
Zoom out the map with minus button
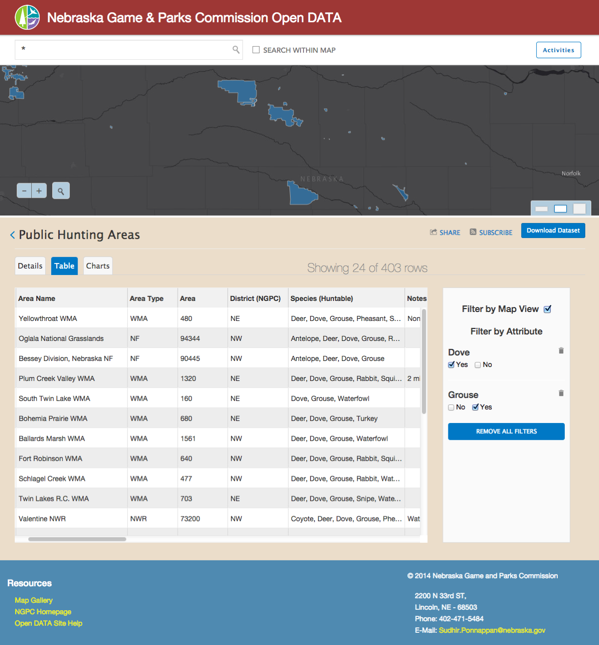(24, 191)
